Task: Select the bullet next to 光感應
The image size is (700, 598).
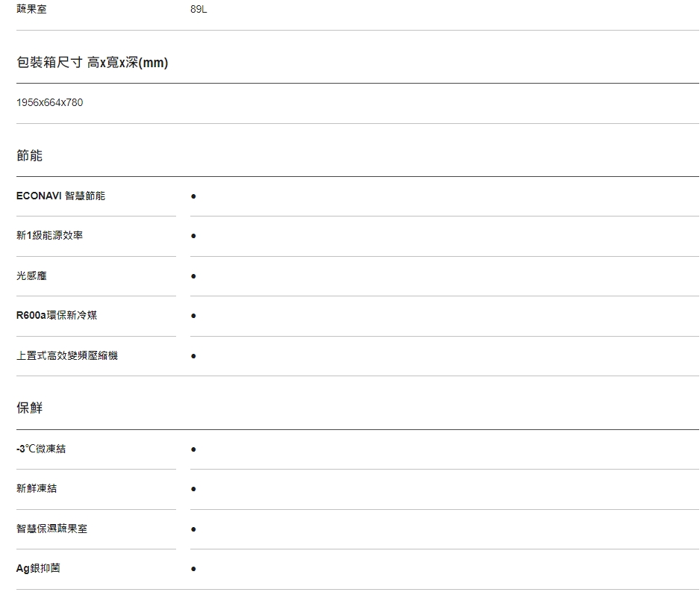Action: (x=193, y=276)
